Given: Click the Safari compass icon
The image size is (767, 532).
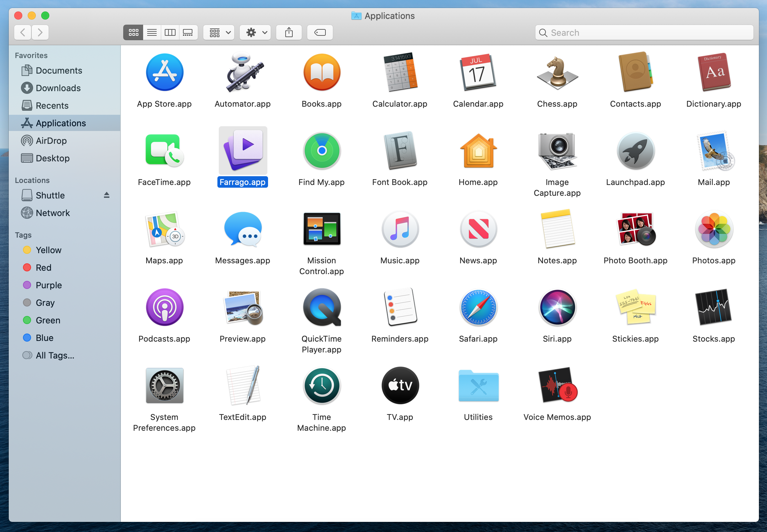Looking at the screenshot, I should click(x=478, y=307).
